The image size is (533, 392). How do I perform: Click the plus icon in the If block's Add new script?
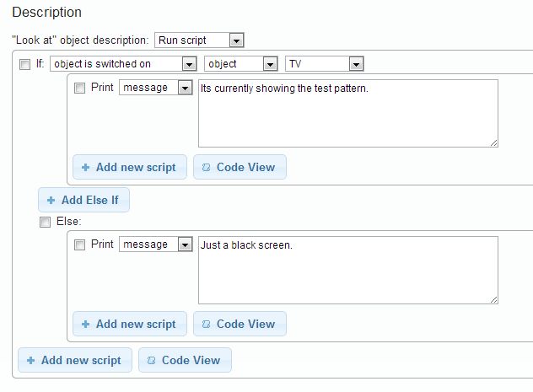click(86, 167)
